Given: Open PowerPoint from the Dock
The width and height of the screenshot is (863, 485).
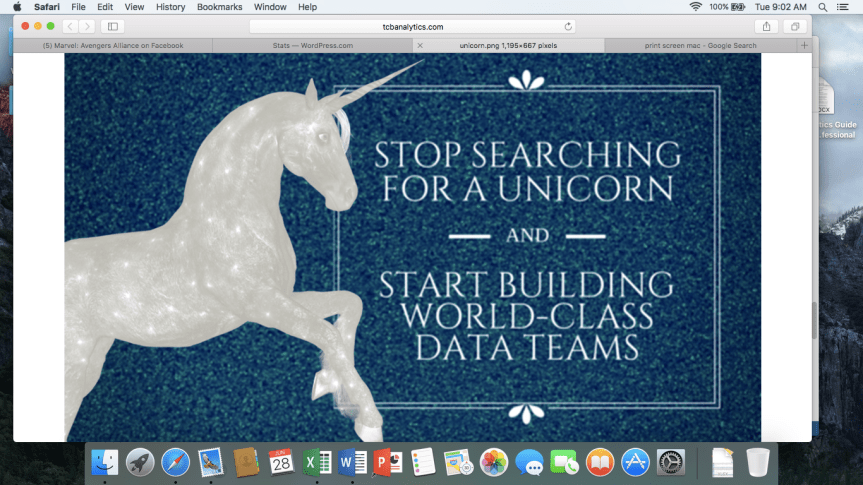Looking at the screenshot, I should 387,462.
